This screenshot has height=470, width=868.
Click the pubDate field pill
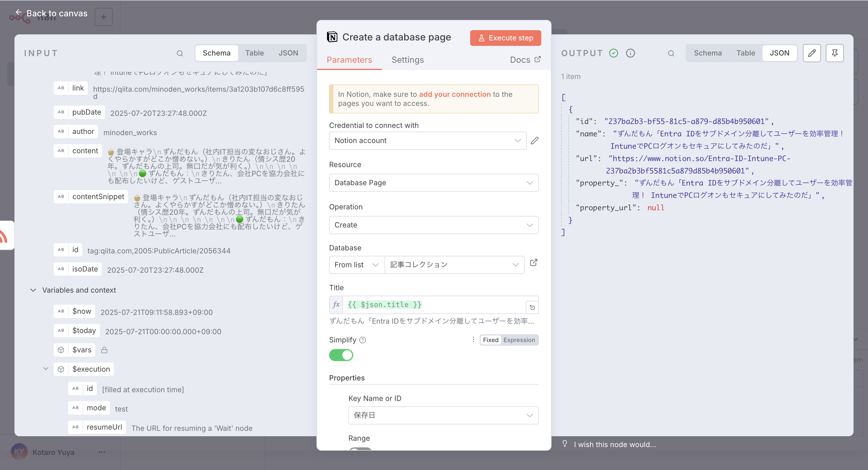coord(79,112)
